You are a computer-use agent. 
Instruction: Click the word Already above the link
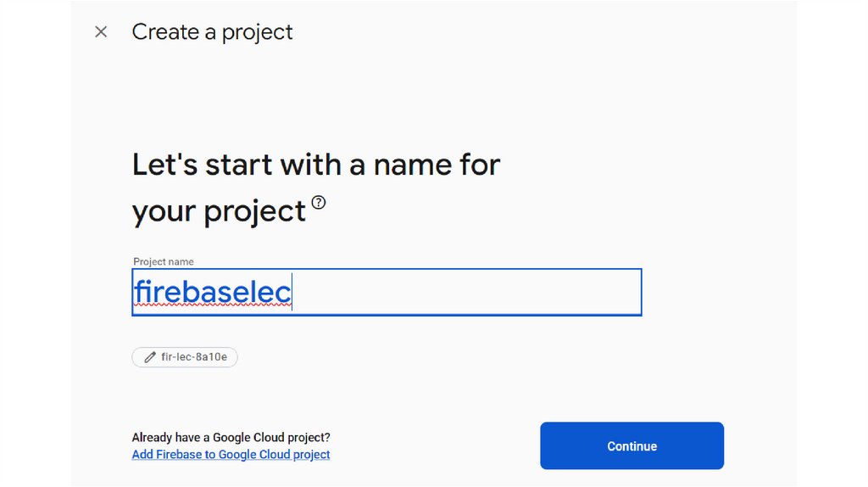(x=153, y=438)
